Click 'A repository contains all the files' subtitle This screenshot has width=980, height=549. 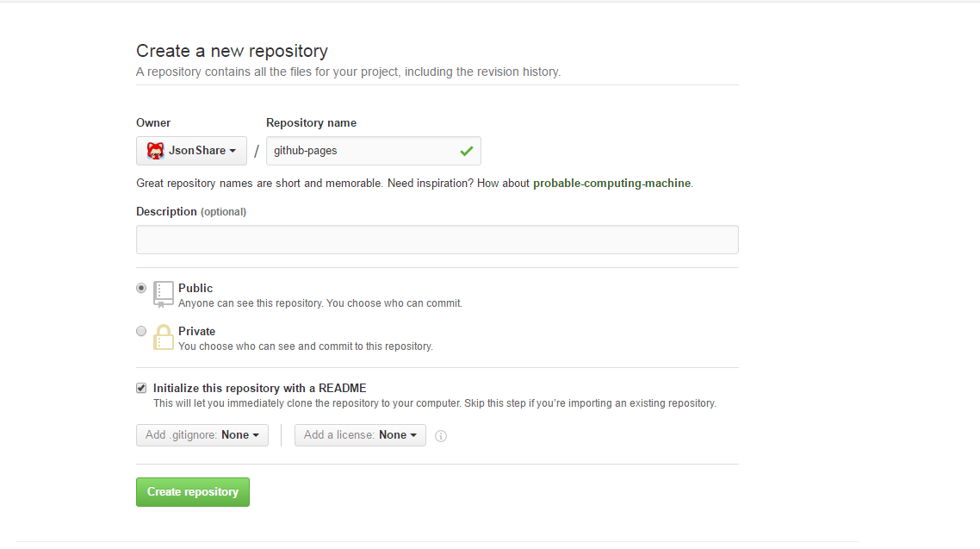coord(348,72)
